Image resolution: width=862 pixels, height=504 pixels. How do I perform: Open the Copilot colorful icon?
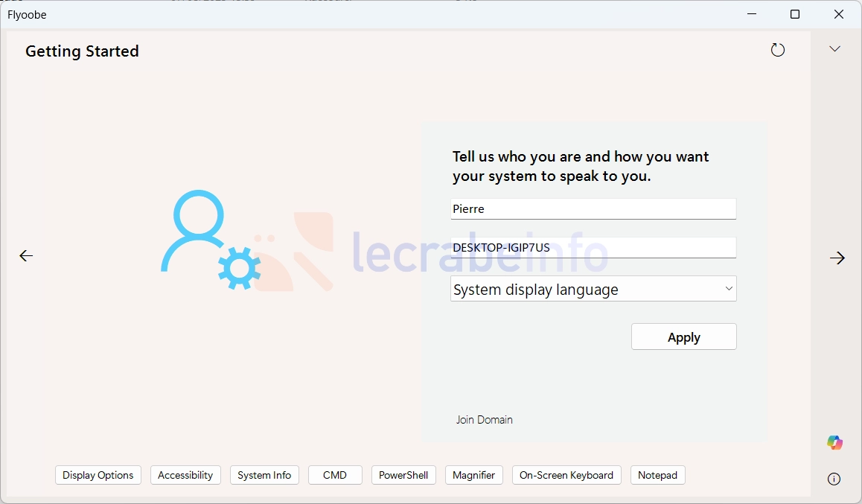point(834,442)
